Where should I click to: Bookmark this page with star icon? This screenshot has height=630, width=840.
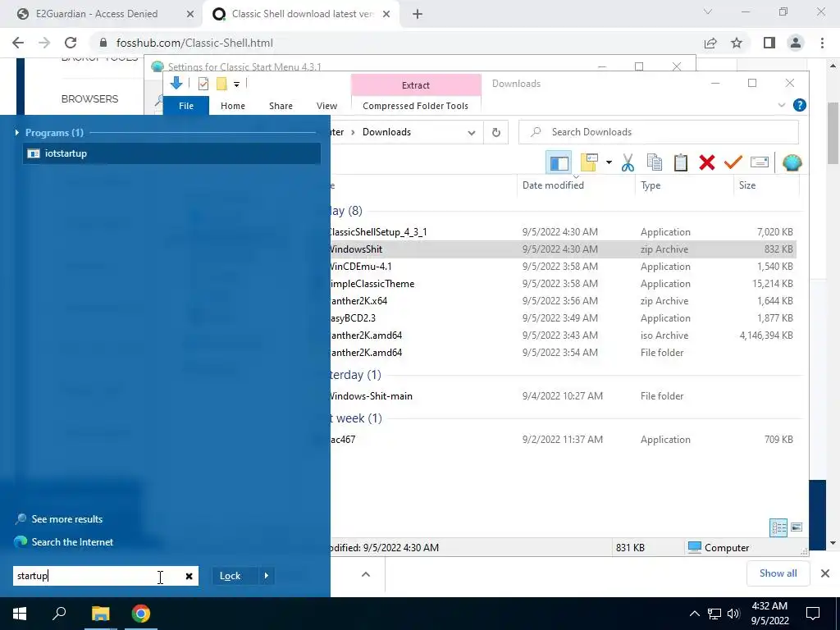pos(737,43)
